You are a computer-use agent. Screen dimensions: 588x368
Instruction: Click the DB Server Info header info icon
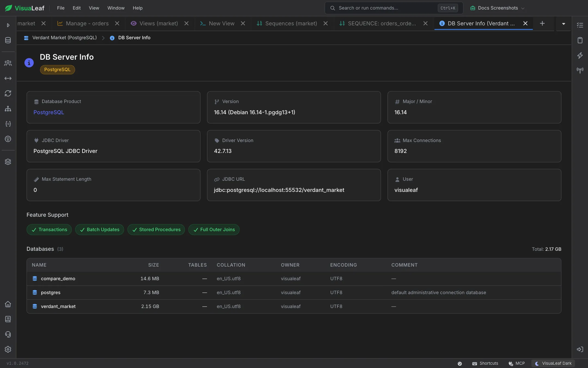coord(29,63)
